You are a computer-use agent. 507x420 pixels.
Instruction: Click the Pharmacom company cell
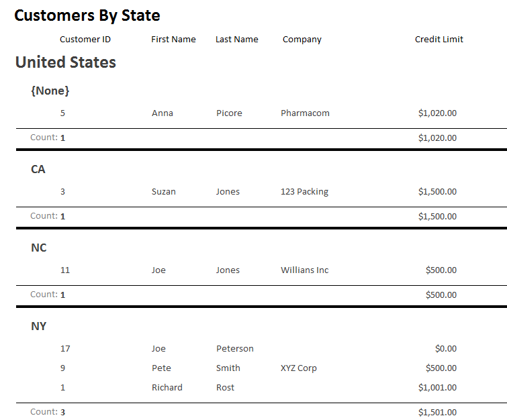pos(305,113)
